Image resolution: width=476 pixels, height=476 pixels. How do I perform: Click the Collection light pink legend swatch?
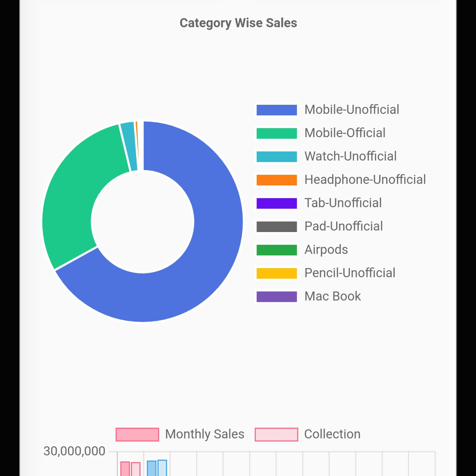point(276,434)
